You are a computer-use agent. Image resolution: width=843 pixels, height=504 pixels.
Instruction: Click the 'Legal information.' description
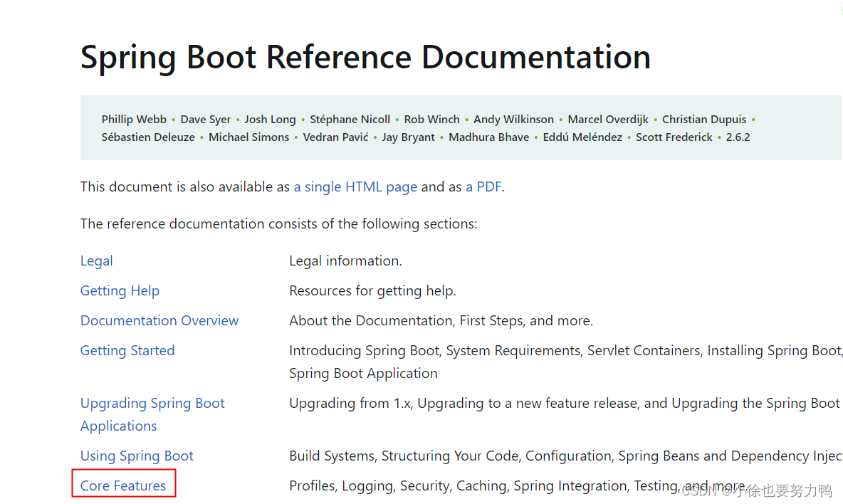tap(346, 261)
